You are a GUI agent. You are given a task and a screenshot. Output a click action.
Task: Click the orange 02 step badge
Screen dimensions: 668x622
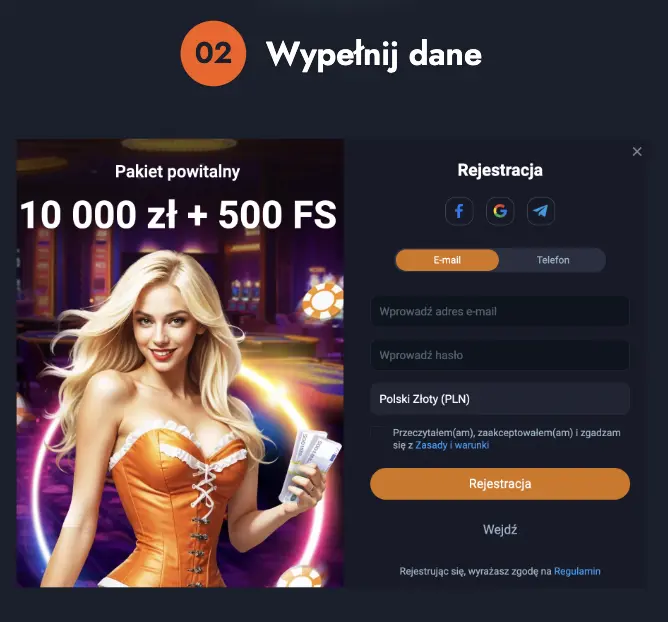click(213, 53)
